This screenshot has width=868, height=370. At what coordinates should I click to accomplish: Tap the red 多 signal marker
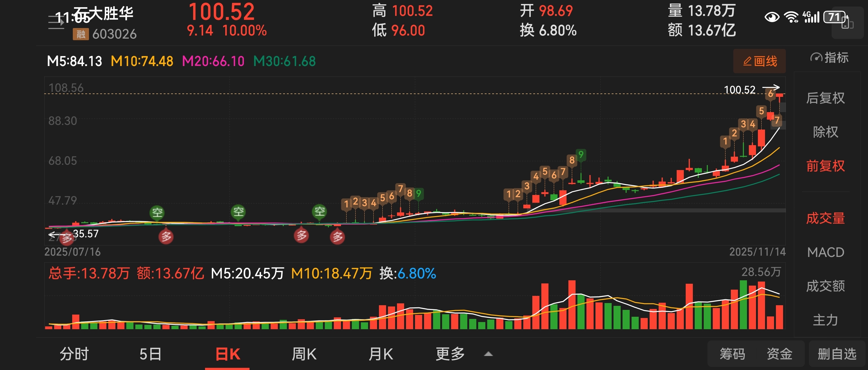(166, 237)
